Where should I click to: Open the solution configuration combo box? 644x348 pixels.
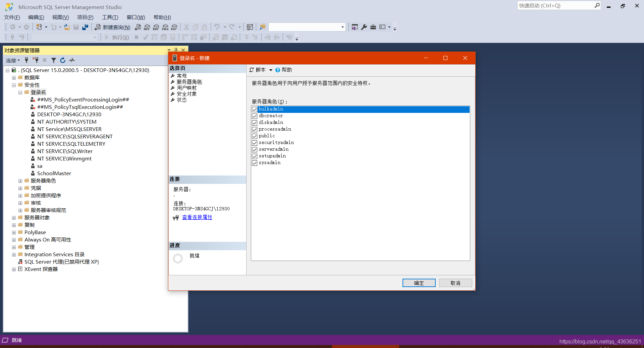(x=307, y=27)
